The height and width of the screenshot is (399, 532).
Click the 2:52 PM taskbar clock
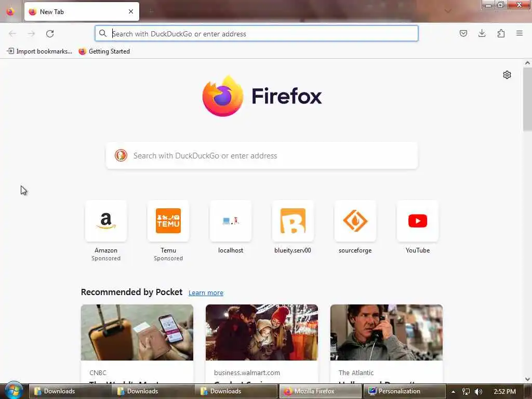[505, 391]
